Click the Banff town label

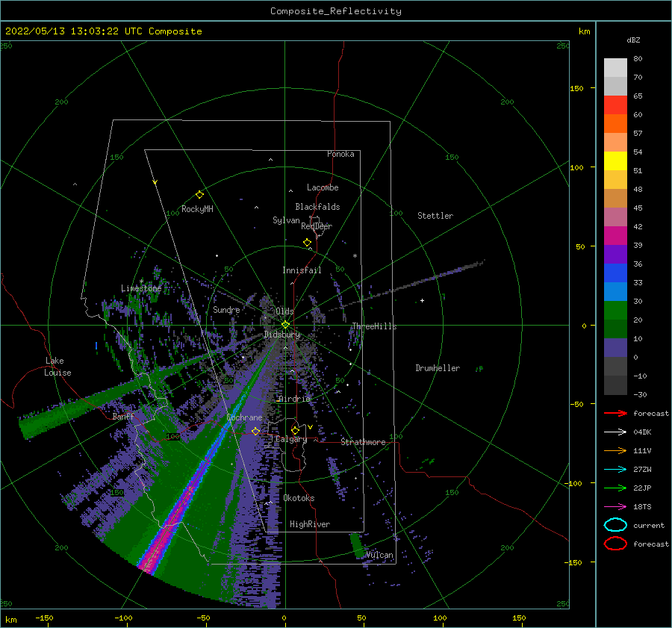(x=123, y=416)
